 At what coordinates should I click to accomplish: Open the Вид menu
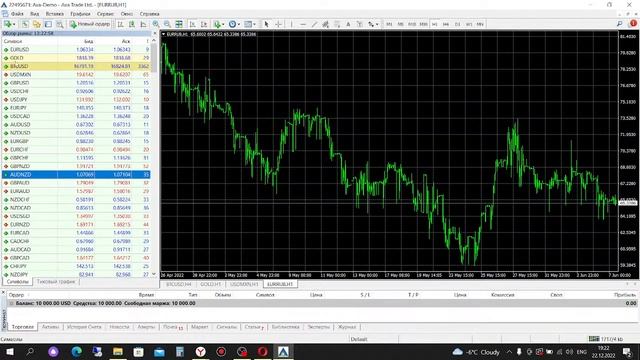click(34, 14)
